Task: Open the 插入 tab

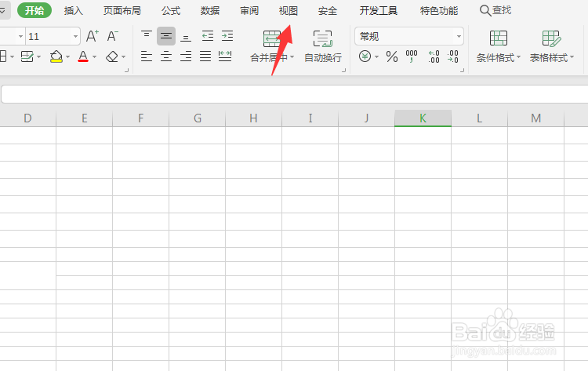Action: point(73,10)
